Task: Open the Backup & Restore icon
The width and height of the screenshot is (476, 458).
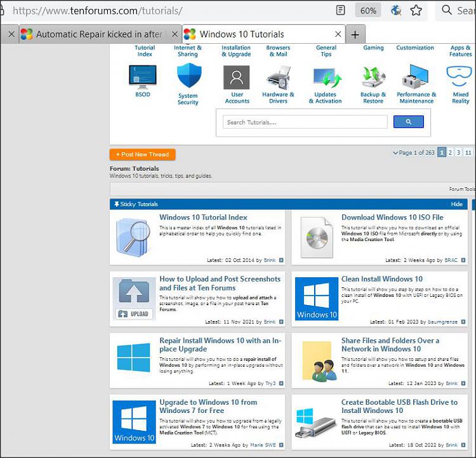Action: point(374,77)
